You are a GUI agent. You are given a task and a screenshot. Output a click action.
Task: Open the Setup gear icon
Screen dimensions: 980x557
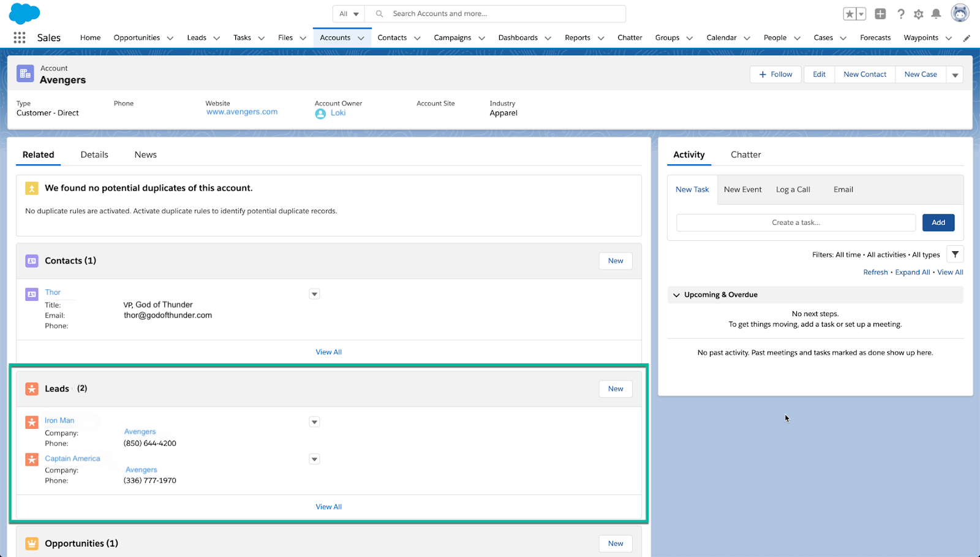(918, 14)
